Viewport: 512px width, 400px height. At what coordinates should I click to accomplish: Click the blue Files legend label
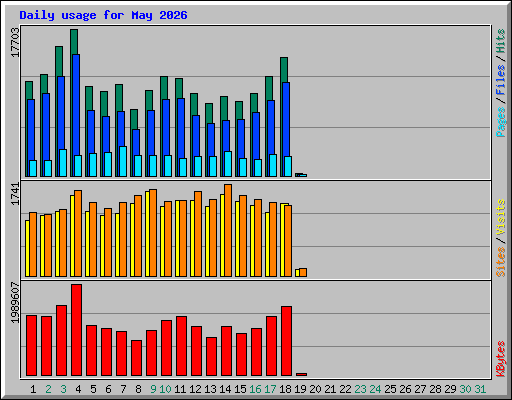501,80
